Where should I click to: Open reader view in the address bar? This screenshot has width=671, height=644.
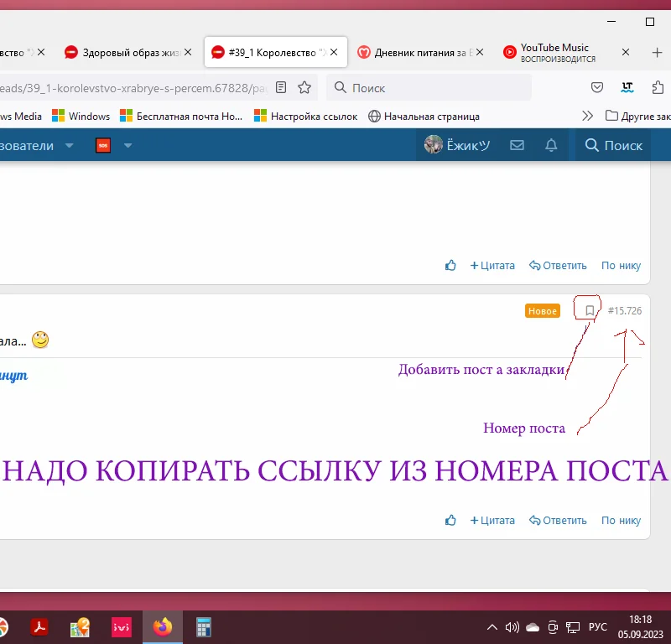click(281, 87)
